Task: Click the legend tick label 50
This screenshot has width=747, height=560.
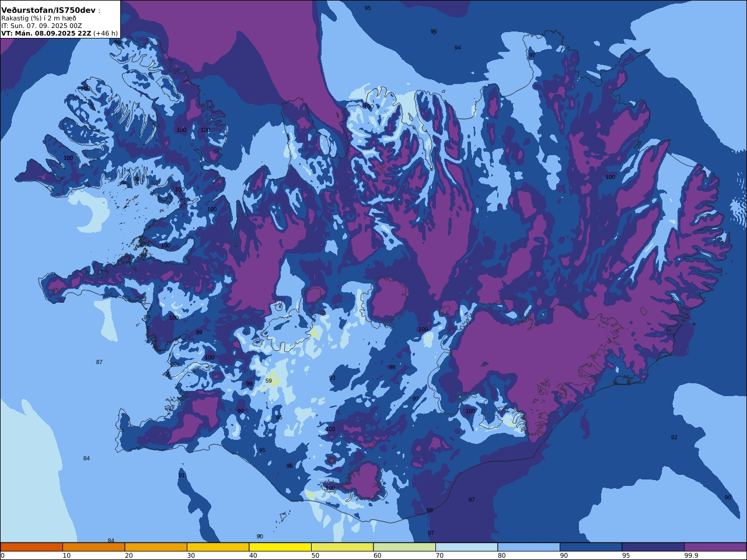Action: (x=315, y=556)
